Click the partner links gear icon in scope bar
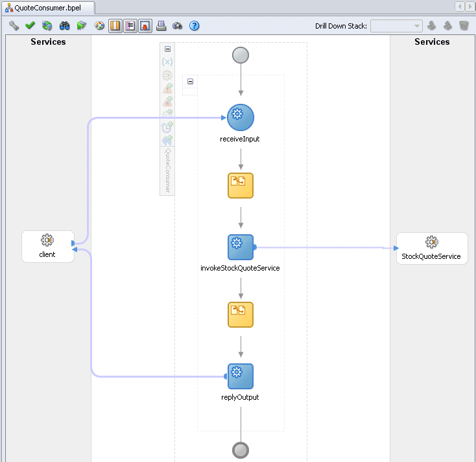 167,75
